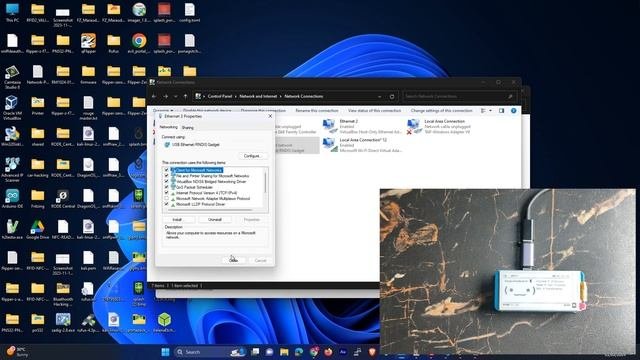
Task: Toggle the preview pane icon
Action: tap(501, 111)
